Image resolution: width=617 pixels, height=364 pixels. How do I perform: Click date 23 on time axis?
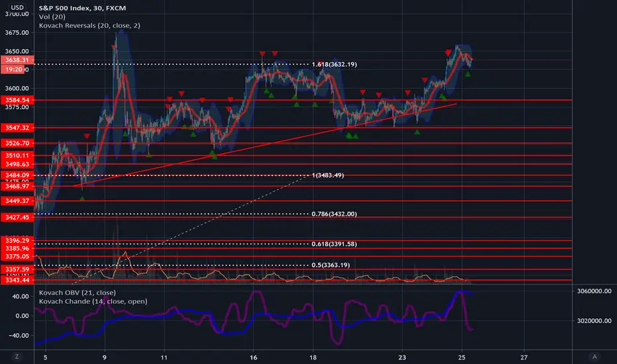402,357
